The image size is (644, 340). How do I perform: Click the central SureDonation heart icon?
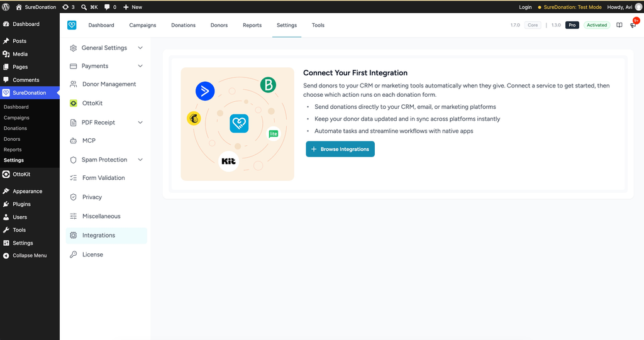(239, 123)
